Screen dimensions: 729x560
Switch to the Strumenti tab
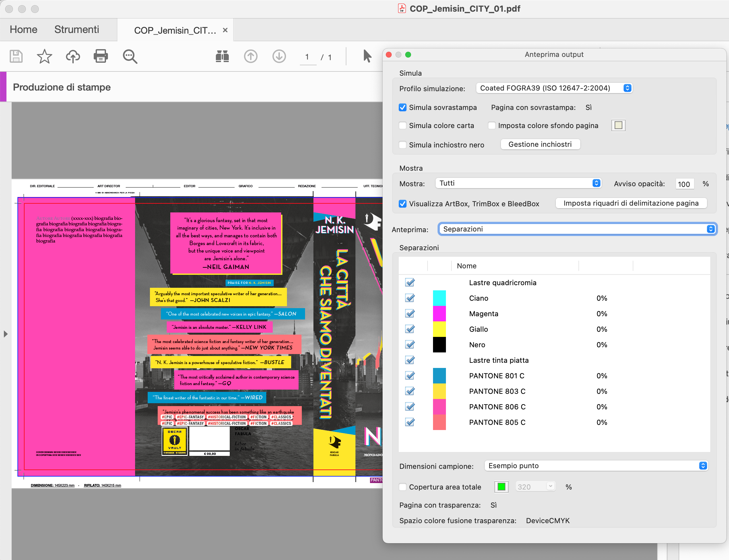coord(77,29)
